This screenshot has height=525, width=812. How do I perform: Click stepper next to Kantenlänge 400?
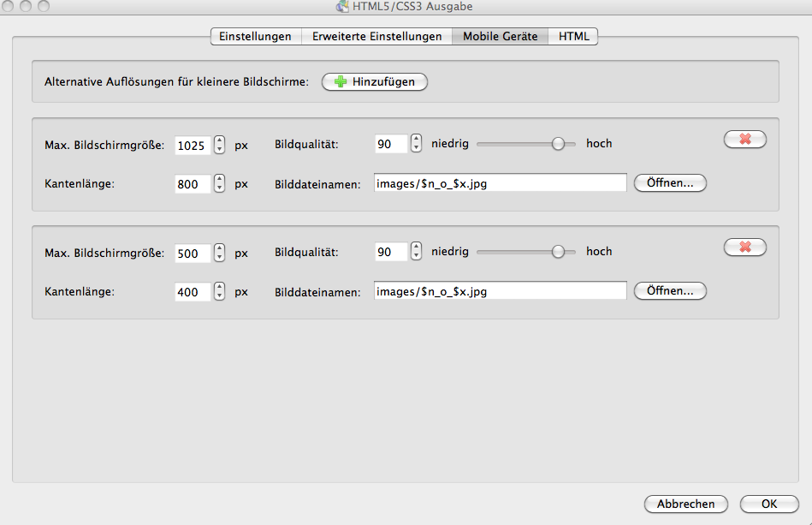[x=220, y=291]
